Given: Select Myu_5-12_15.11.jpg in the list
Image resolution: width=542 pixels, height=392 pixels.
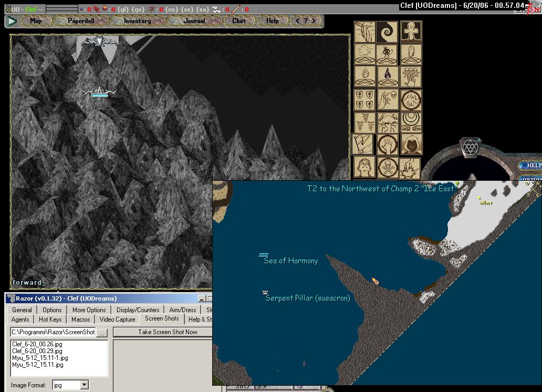Looking at the screenshot, I should pos(38,365).
